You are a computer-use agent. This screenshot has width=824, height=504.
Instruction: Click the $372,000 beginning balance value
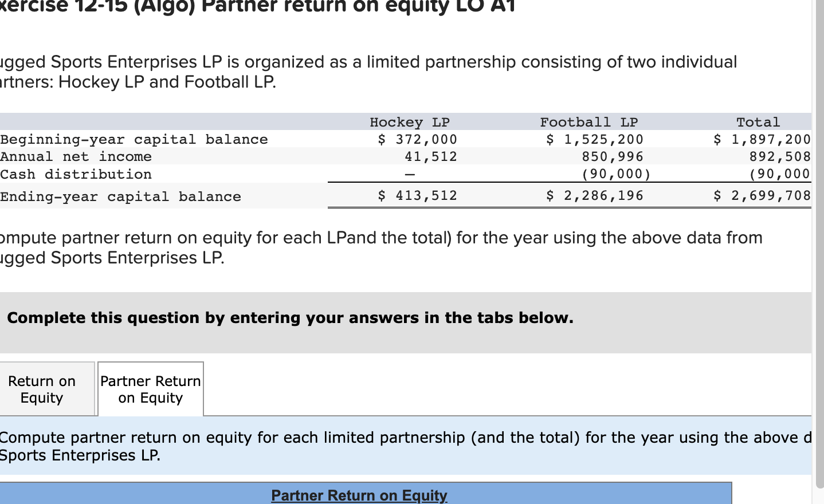point(417,139)
